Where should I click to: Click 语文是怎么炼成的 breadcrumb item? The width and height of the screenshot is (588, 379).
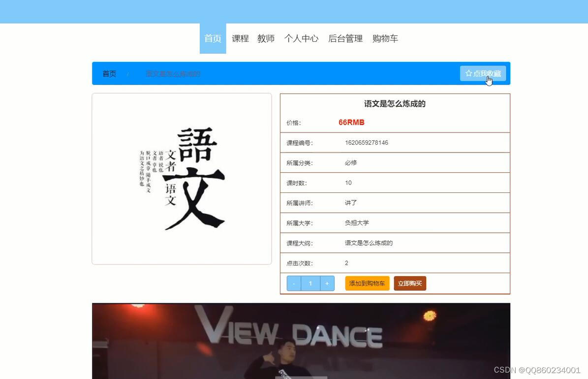(173, 73)
